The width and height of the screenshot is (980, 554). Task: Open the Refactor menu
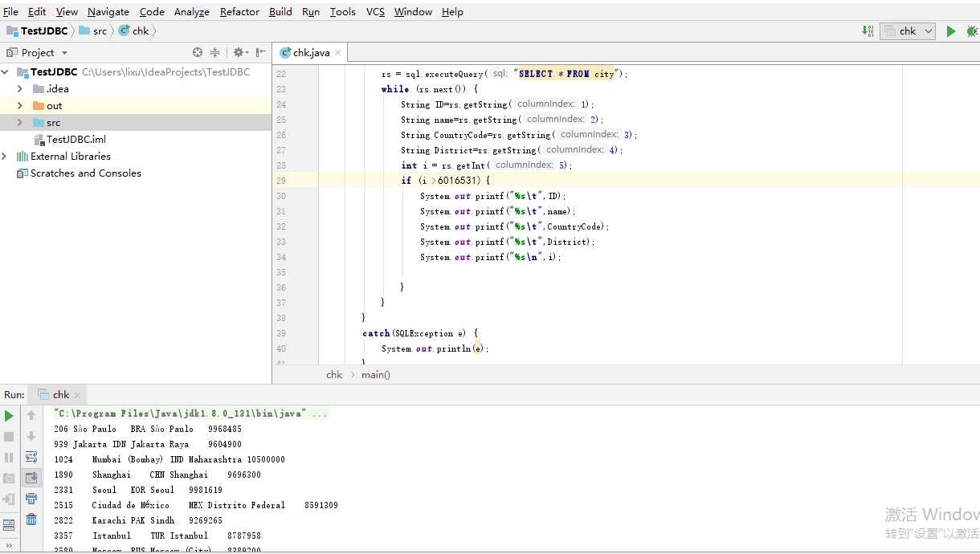239,11
